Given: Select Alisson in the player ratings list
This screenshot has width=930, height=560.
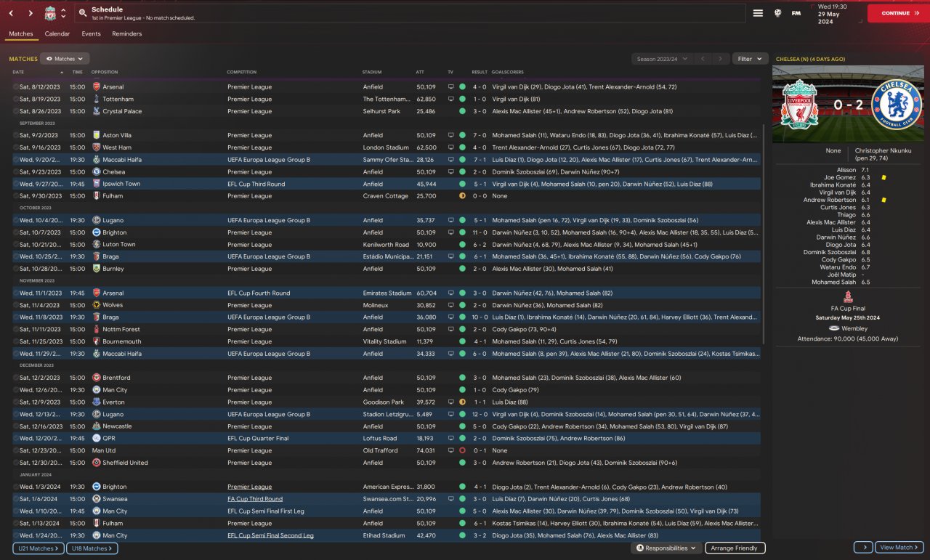Looking at the screenshot, I should coord(846,169).
